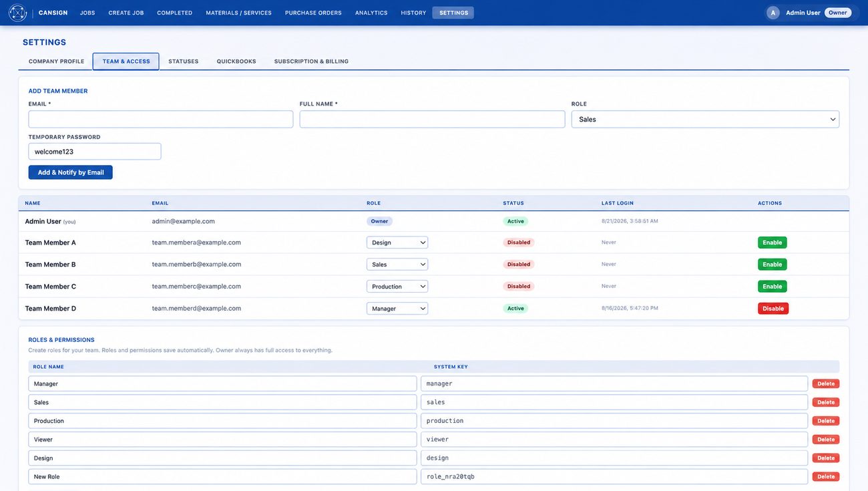Go to Create Job page
The height and width of the screenshot is (491, 868).
coord(126,13)
